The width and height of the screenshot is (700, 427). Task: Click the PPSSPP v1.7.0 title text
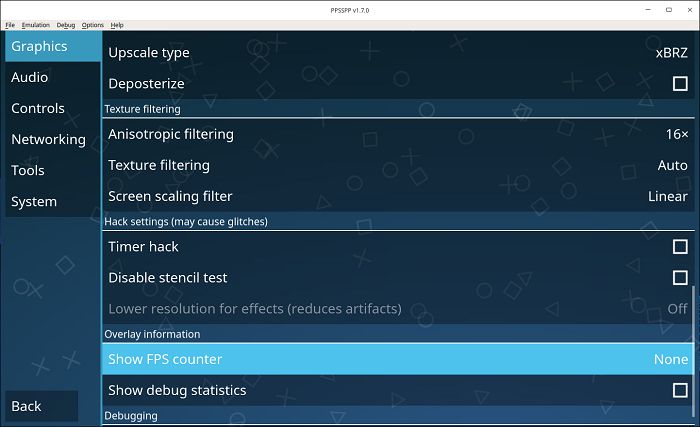[350, 10]
